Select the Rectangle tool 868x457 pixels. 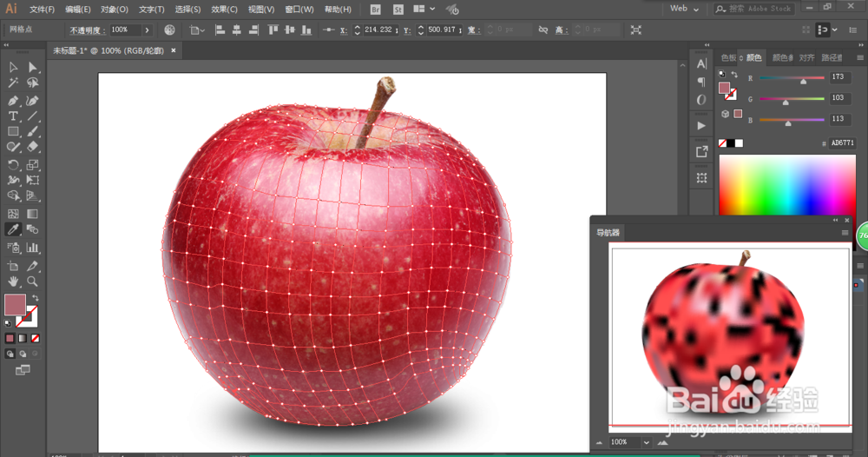pos(13,132)
